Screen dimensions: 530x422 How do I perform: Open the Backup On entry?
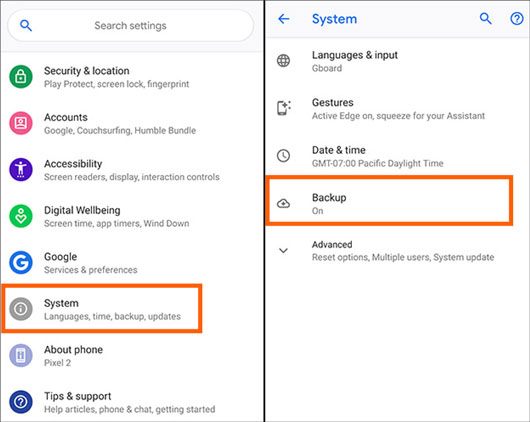[x=389, y=201]
